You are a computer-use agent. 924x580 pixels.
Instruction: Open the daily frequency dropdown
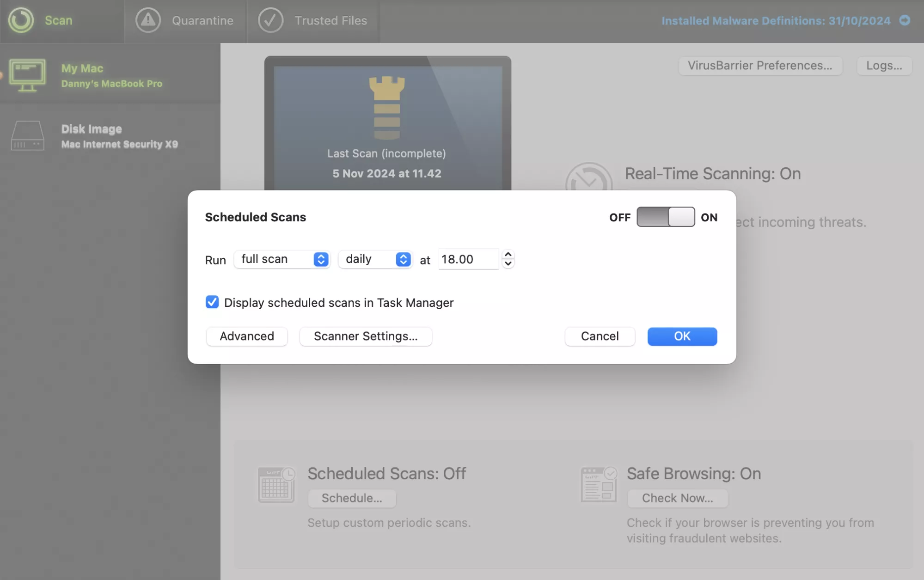pos(375,259)
